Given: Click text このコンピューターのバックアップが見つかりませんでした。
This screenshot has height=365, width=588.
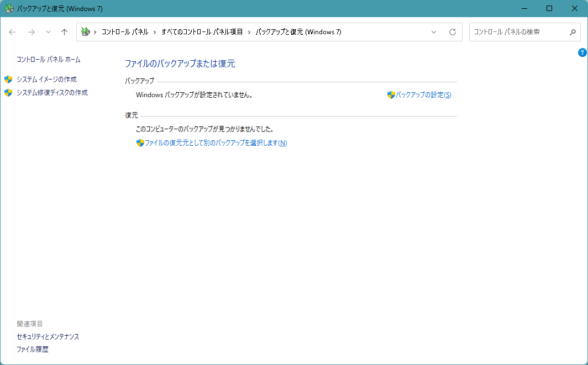Looking at the screenshot, I should pos(204,129).
